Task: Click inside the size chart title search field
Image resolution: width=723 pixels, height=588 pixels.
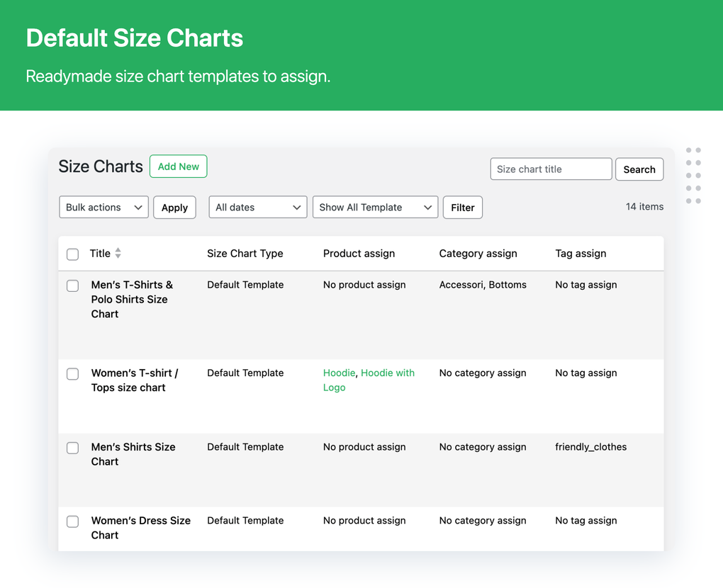Action: click(551, 169)
